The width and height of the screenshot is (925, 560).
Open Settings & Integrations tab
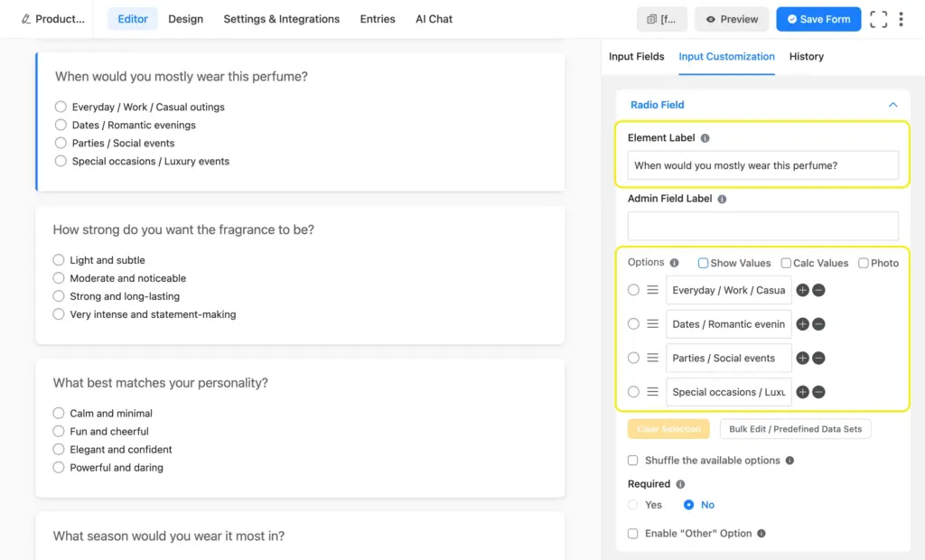[x=282, y=19]
